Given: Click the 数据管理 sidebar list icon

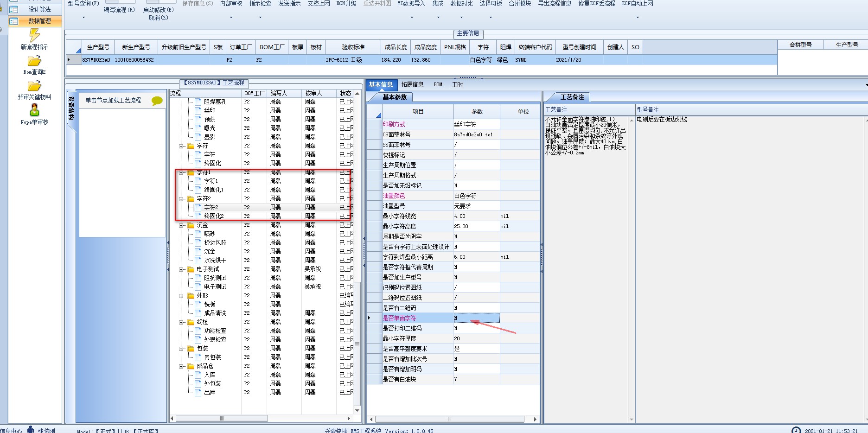Looking at the screenshot, I should click(x=14, y=21).
